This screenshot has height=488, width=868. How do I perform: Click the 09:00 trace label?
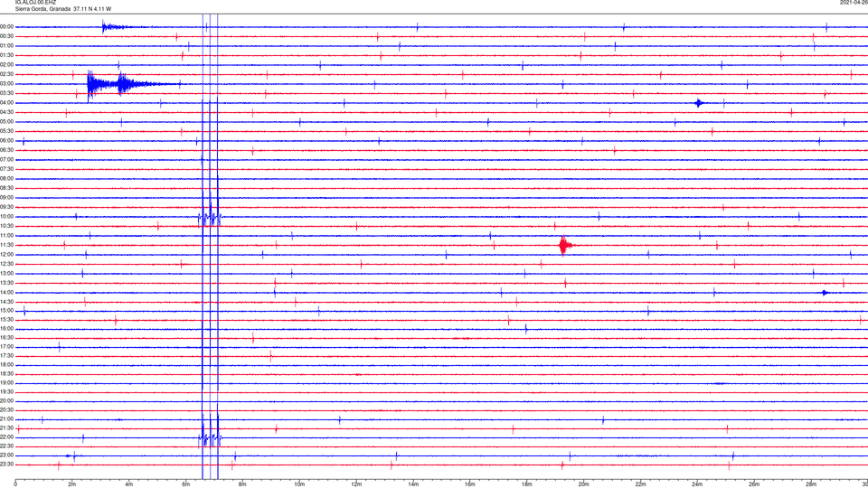click(x=7, y=198)
